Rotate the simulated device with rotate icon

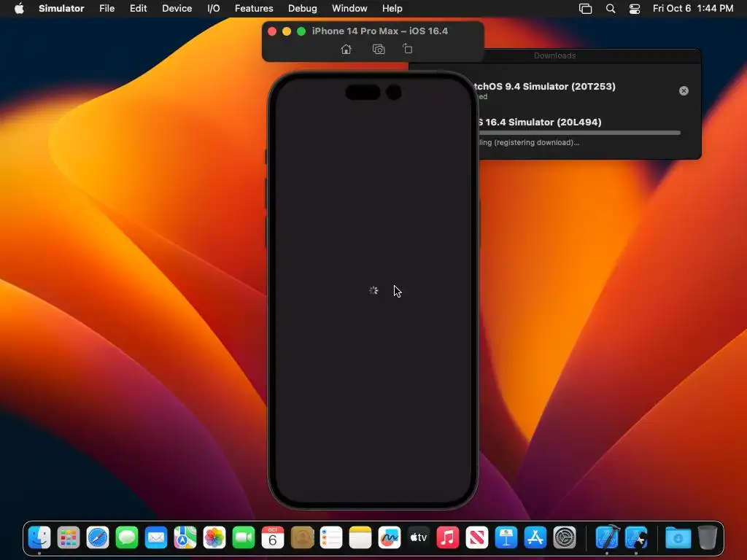[407, 49]
